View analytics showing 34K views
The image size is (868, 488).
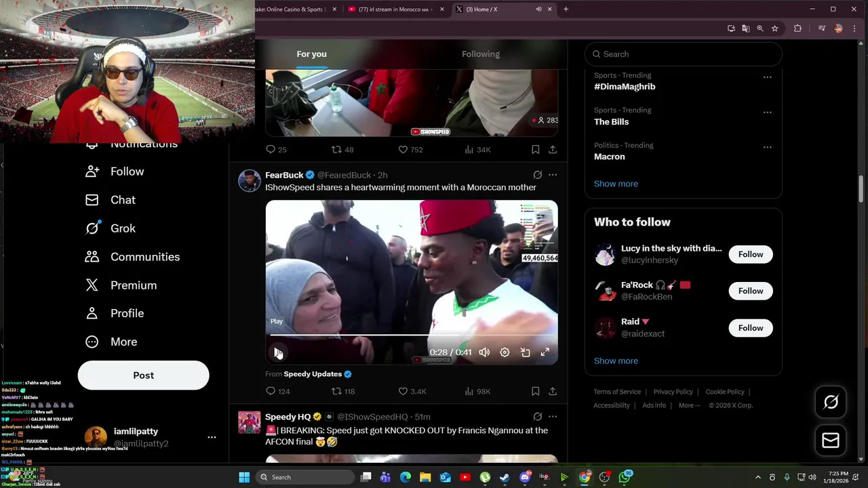(477, 150)
